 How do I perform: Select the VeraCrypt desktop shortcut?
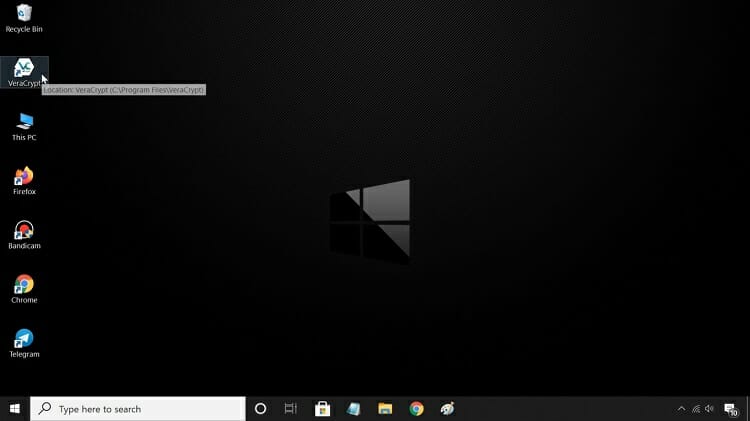pyautogui.click(x=24, y=69)
